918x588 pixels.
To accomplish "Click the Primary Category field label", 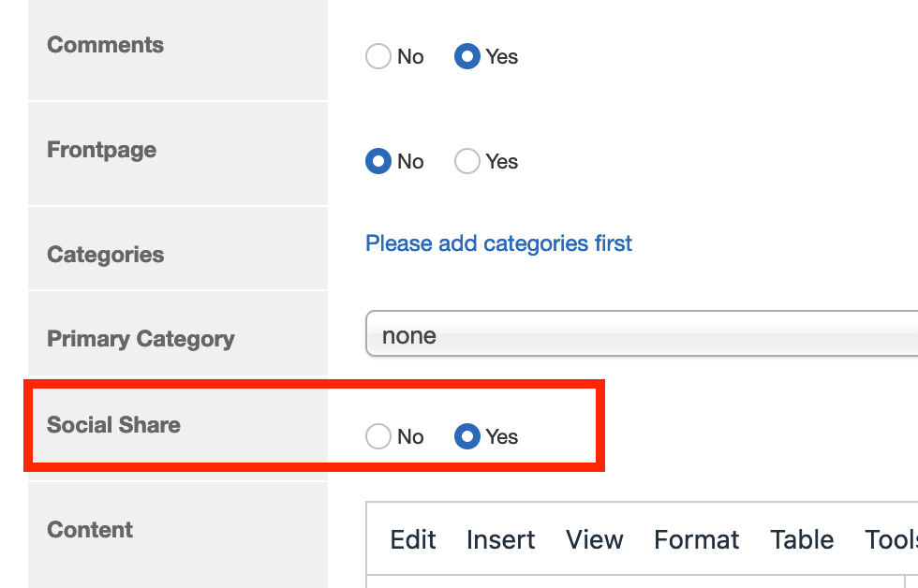I will coord(141,339).
